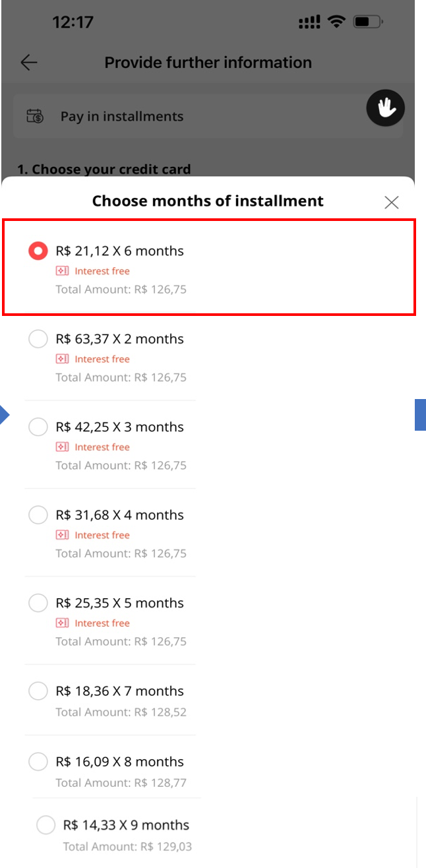The height and width of the screenshot is (868, 426).
Task: Choose the 4 months radio button
Action: 38,515
